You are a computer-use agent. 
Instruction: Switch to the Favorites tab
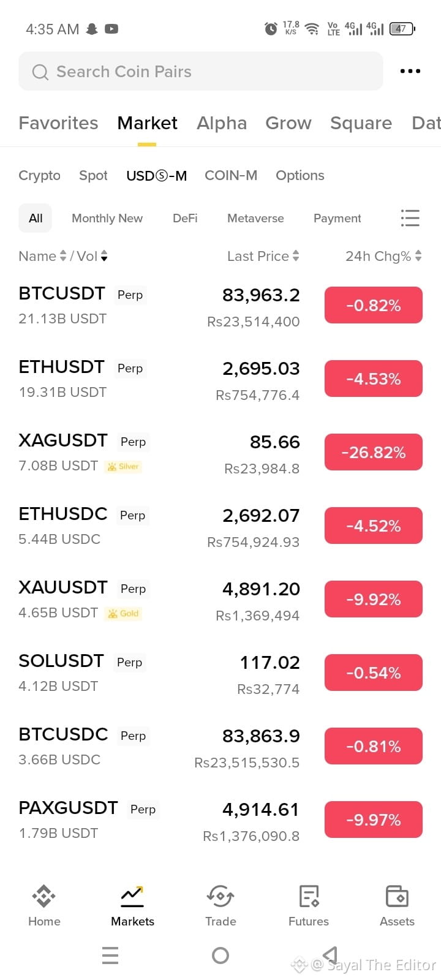click(58, 123)
